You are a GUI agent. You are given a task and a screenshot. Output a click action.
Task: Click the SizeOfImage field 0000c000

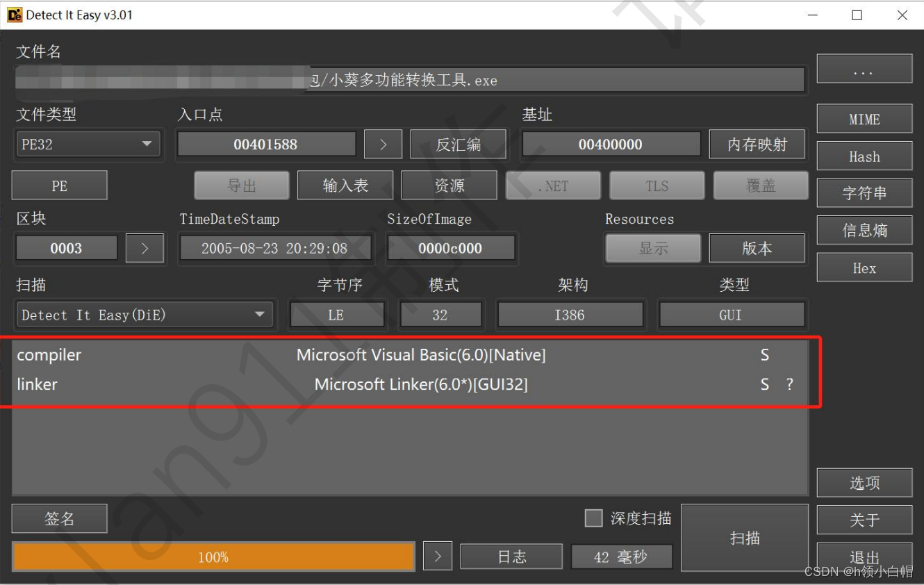[x=451, y=248]
